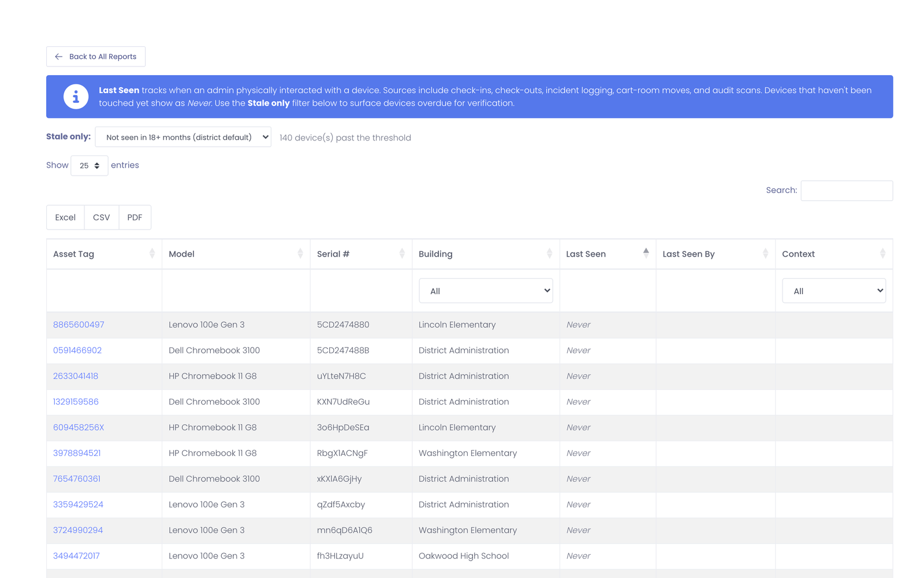Open asset tag 2633041418
Image resolution: width=924 pixels, height=578 pixels.
(x=76, y=376)
